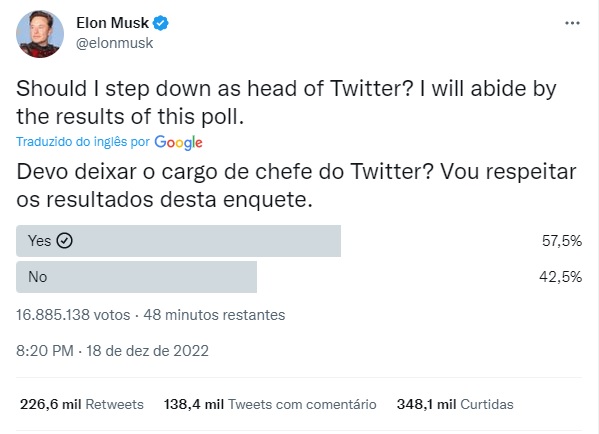Click Elon Musk's profile avatar
Image resolution: width=599 pixels, height=434 pixels.
(x=40, y=34)
